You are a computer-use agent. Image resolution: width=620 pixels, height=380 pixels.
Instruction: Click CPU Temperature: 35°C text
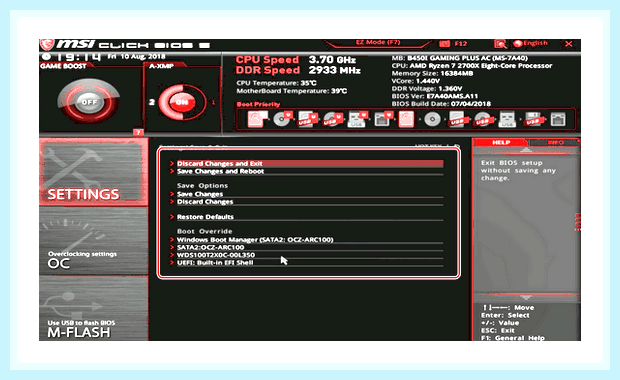pyautogui.click(x=276, y=83)
